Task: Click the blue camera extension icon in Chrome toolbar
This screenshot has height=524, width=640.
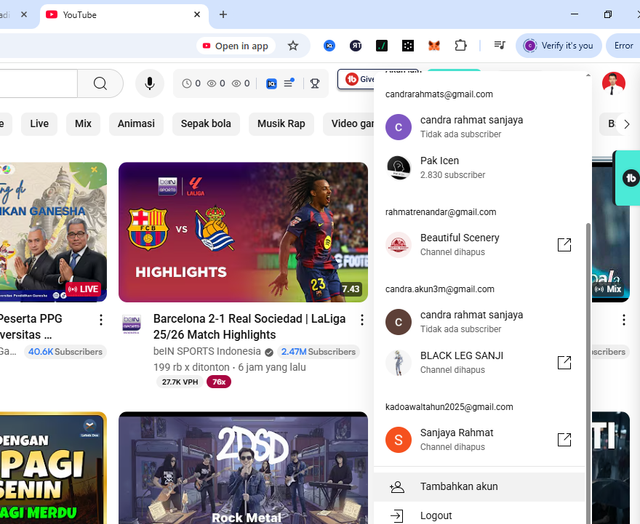Action: coord(329,45)
